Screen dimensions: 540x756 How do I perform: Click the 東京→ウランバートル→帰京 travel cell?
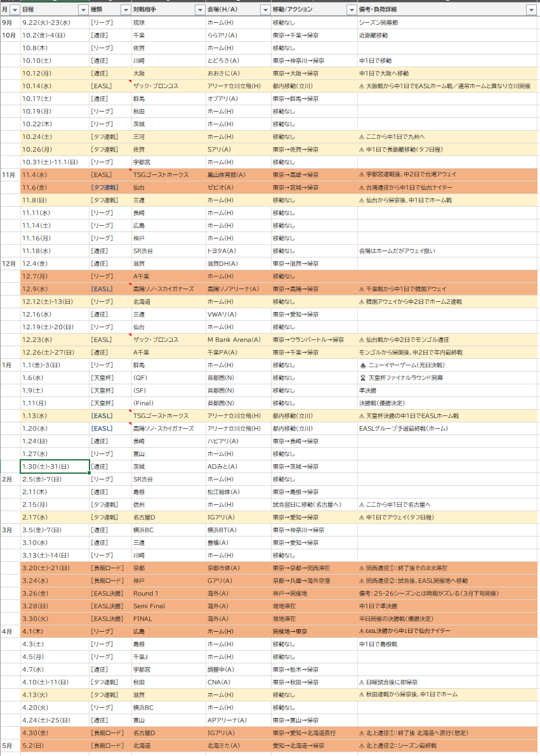[314, 340]
